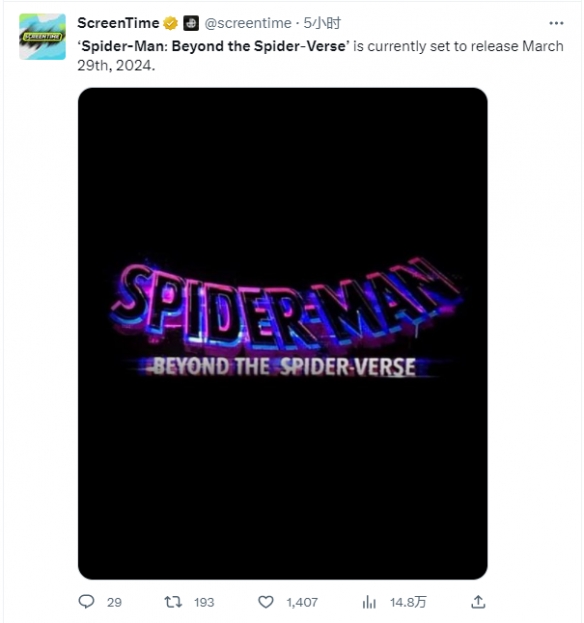Click the 5小时 timestamp
584x623 pixels.
click(x=322, y=23)
